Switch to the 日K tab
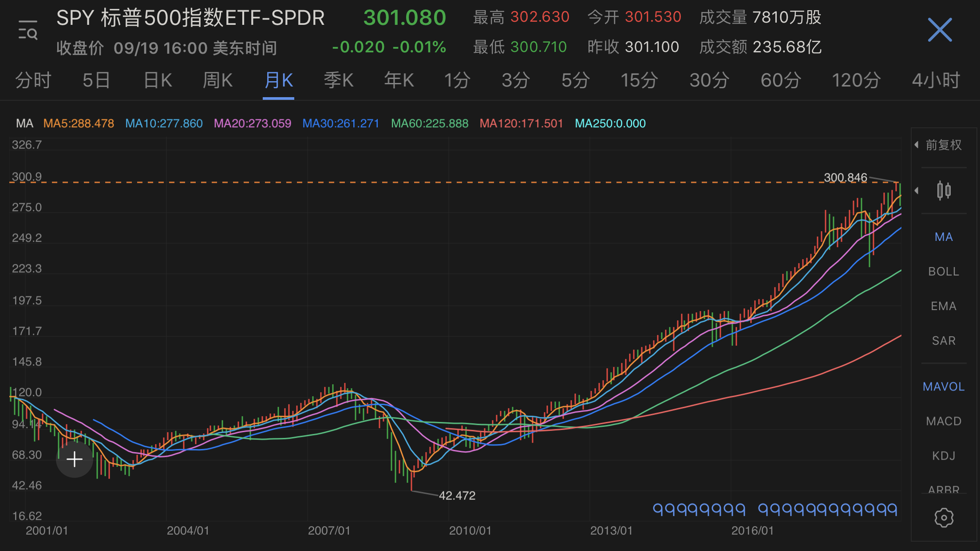The width and height of the screenshot is (980, 551). [158, 81]
